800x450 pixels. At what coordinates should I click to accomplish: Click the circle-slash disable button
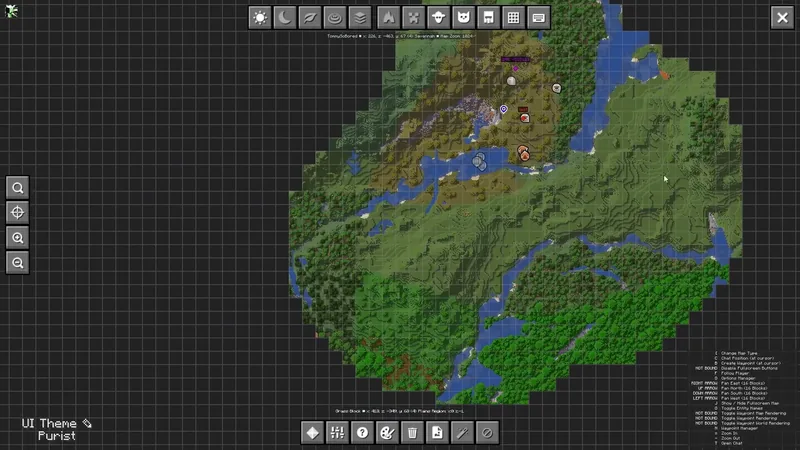[487, 433]
